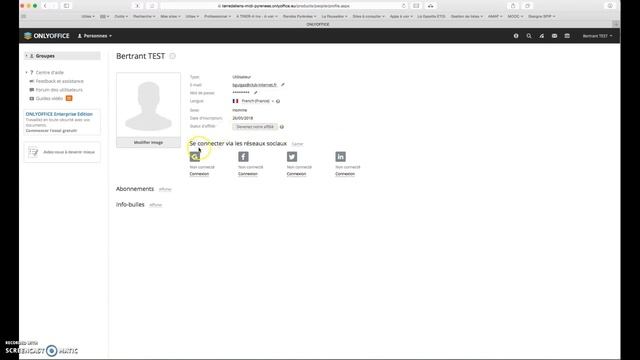
Task: Click the LinkedIn social icon
Action: coord(340,157)
